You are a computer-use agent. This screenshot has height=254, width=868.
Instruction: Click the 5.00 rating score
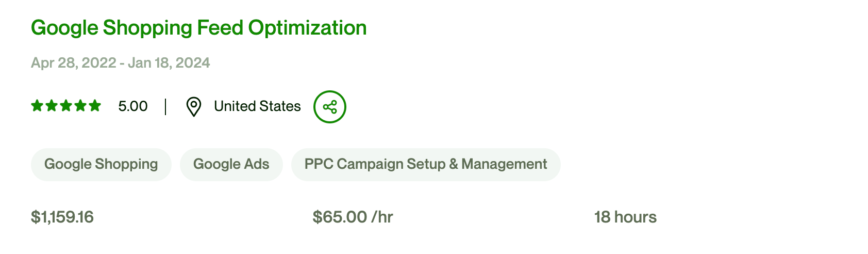(x=133, y=106)
